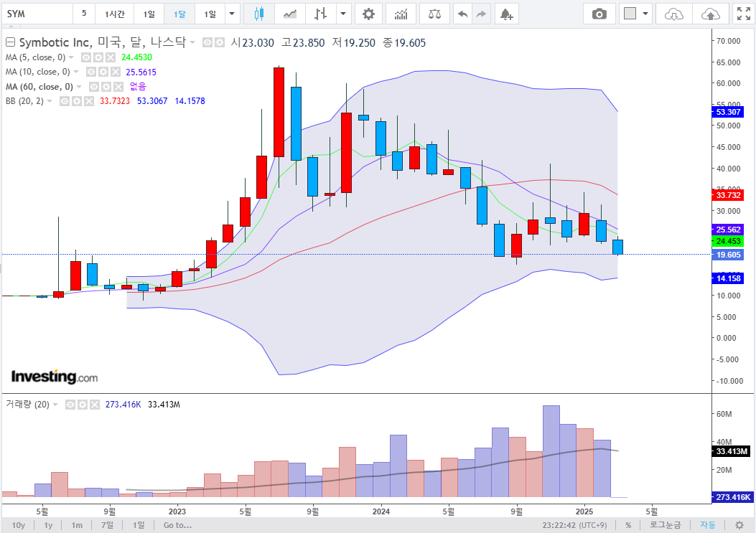This screenshot has width=756, height=533.
Task: Click the current price label 19.605
Action: coord(728,255)
